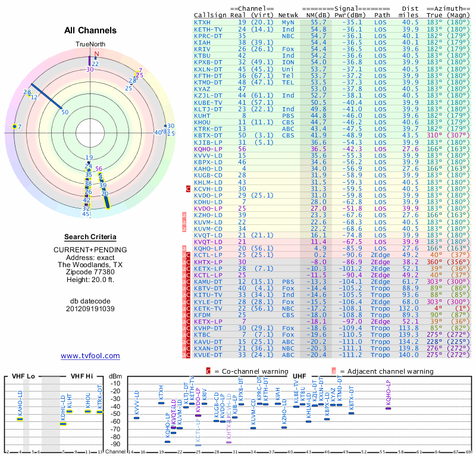Select the KUHT bar in VHF Hi spectrum
The width and height of the screenshot is (476, 457).
pos(70,411)
